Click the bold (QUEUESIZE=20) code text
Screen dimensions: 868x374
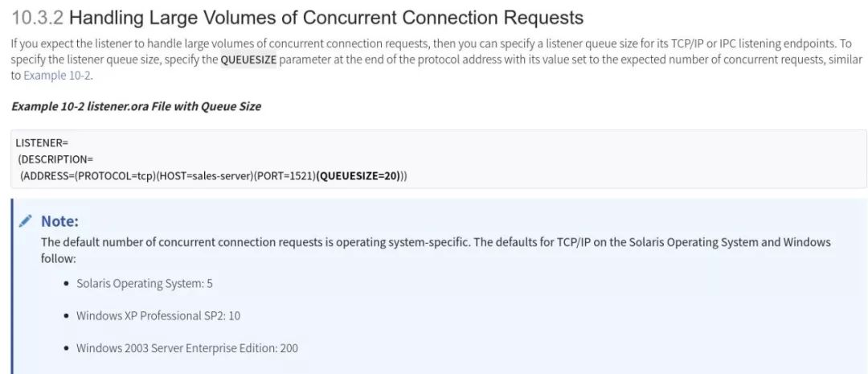pyautogui.click(x=358, y=175)
